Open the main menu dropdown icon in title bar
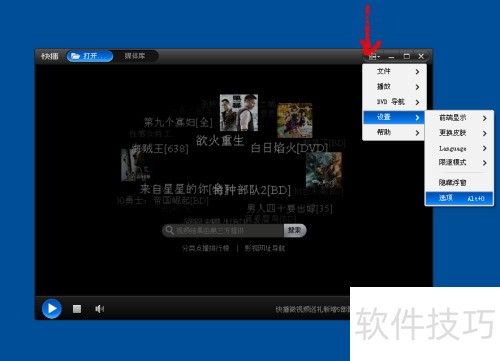The height and width of the screenshot is (361, 500). pos(374,56)
